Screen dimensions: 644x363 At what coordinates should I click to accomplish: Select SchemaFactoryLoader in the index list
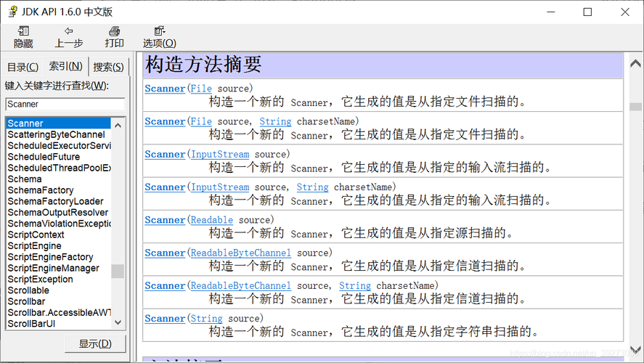click(58, 201)
